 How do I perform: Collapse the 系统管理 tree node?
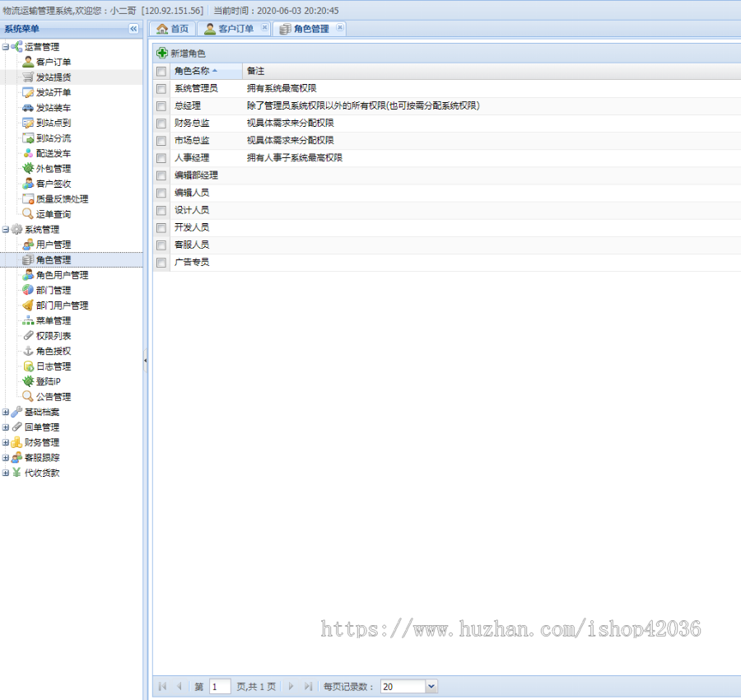point(6,229)
